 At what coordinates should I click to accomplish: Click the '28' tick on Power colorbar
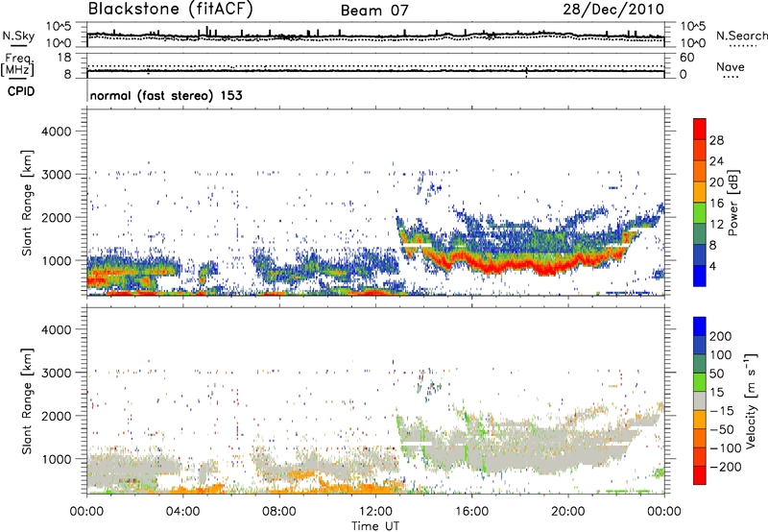716,140
